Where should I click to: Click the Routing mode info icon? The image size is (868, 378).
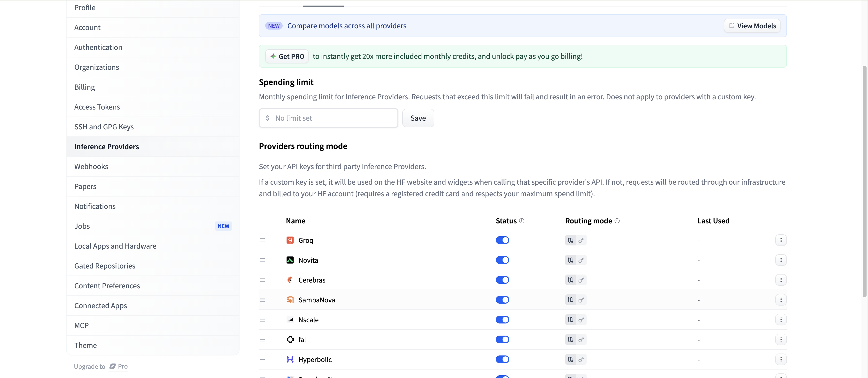click(617, 221)
